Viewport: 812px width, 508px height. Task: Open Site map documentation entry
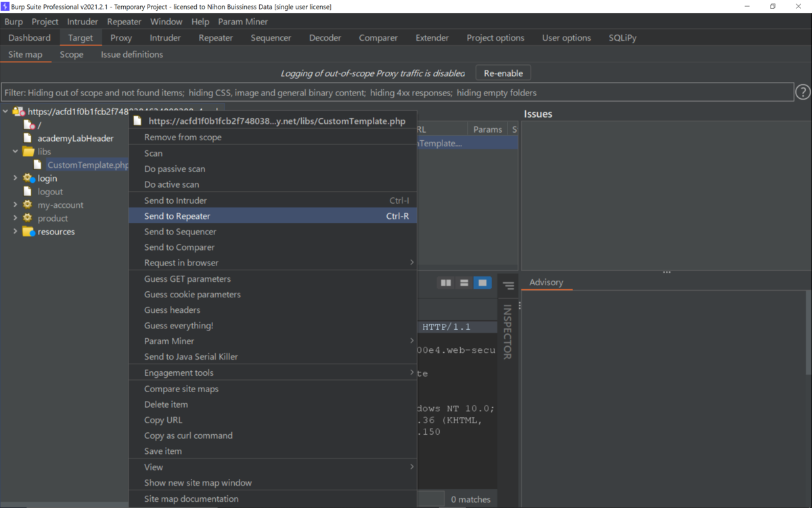coord(273,499)
